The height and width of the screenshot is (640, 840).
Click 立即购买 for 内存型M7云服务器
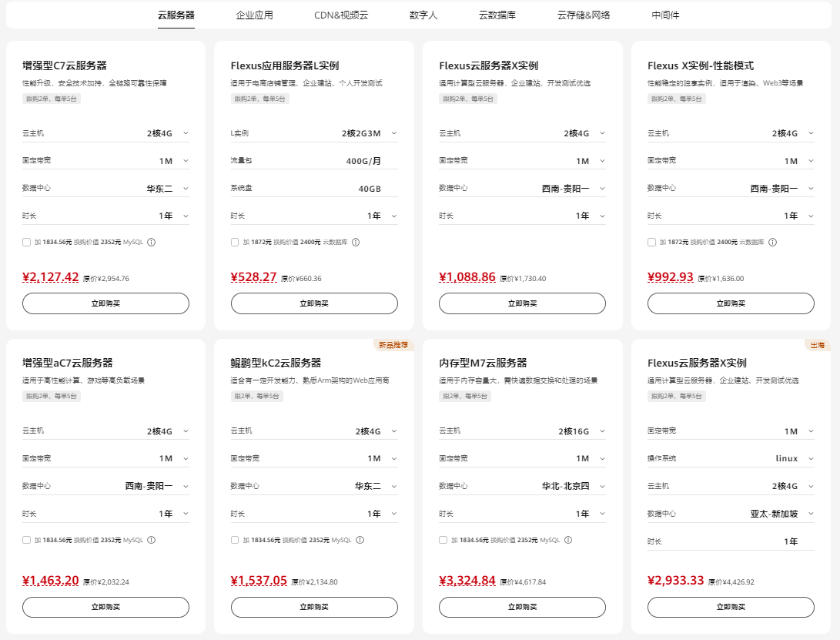[522, 607]
